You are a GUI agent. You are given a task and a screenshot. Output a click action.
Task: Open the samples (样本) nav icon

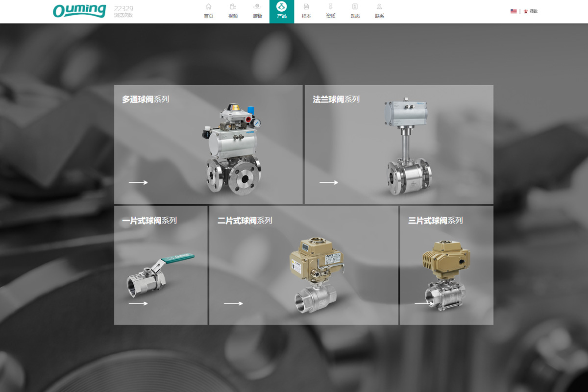306,7
